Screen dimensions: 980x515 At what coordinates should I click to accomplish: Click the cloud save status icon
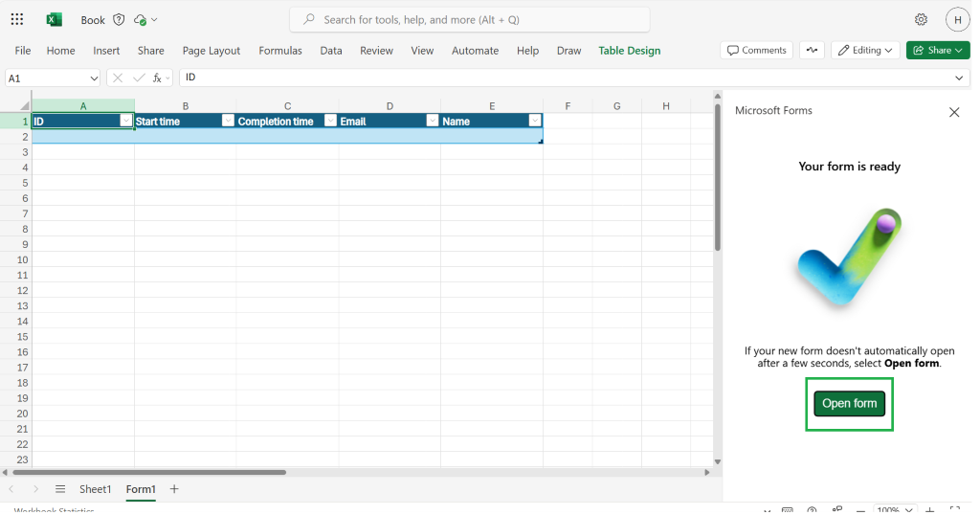141,19
